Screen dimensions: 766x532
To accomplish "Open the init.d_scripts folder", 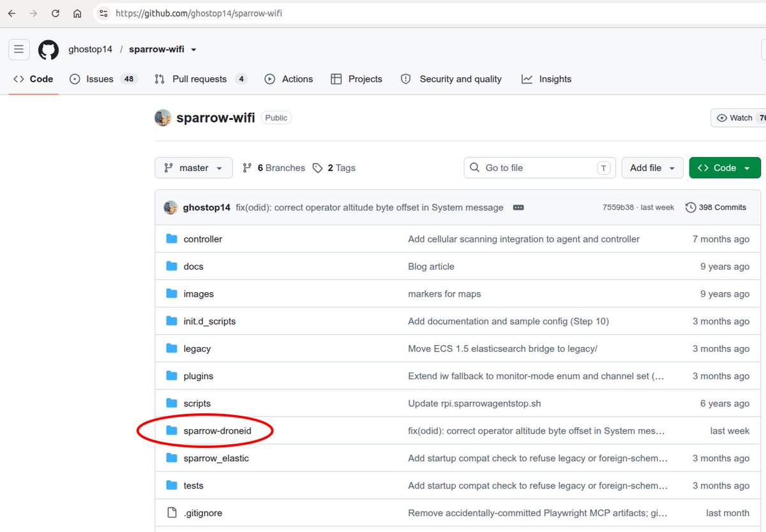I will pos(209,321).
